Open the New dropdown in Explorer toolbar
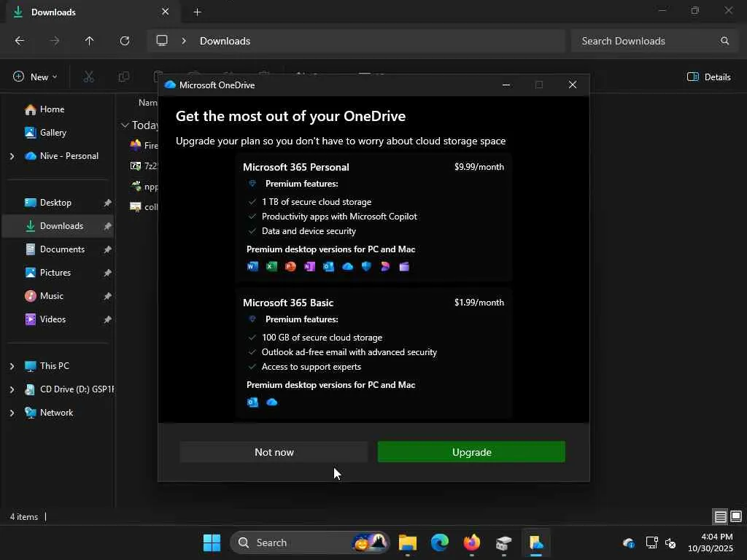The image size is (747, 560). (35, 77)
